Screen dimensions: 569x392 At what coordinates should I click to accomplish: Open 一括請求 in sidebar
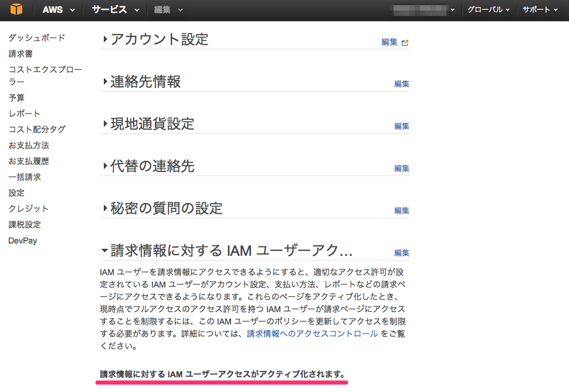(x=25, y=177)
